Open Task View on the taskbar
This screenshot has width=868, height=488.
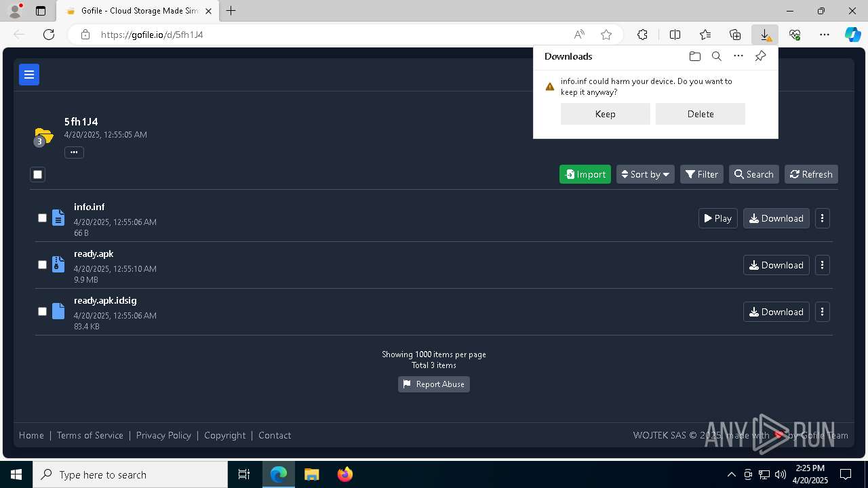245,474
